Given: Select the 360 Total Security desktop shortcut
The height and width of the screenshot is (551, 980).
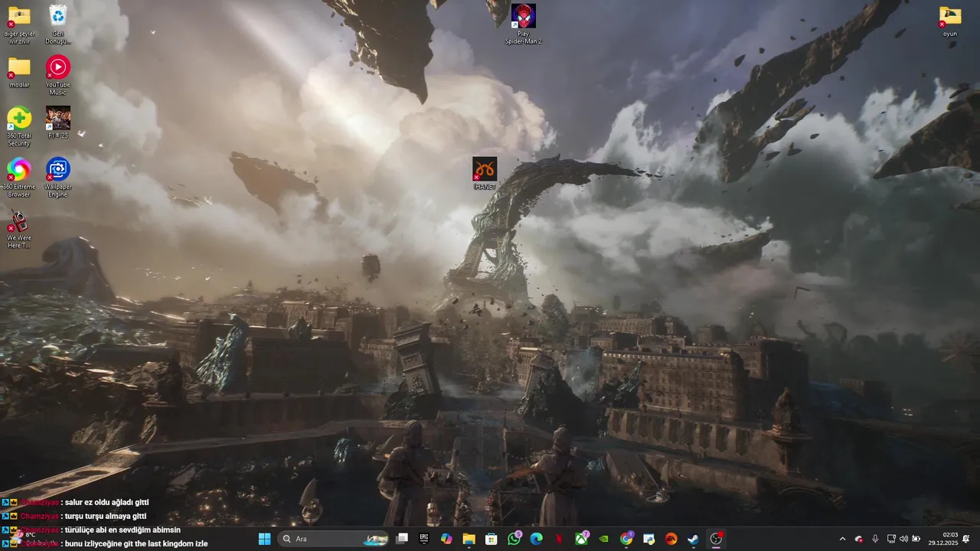Looking at the screenshot, I should pos(19,126).
